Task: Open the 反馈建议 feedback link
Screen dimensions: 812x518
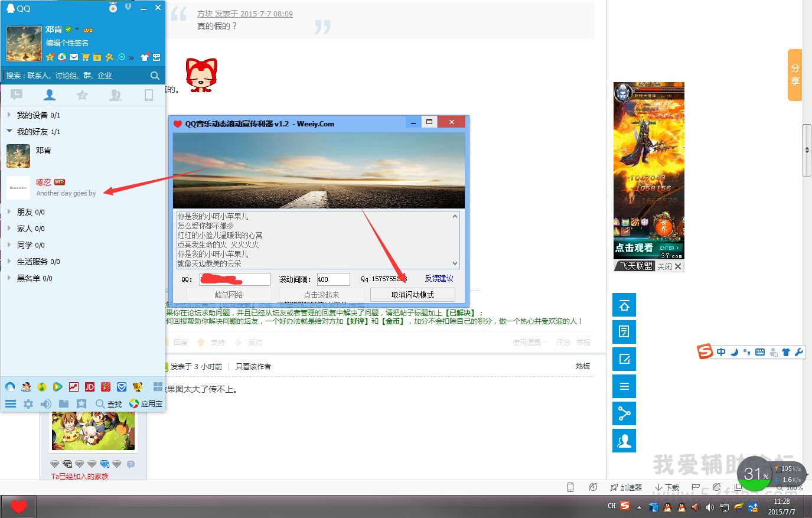Action: [x=439, y=279]
